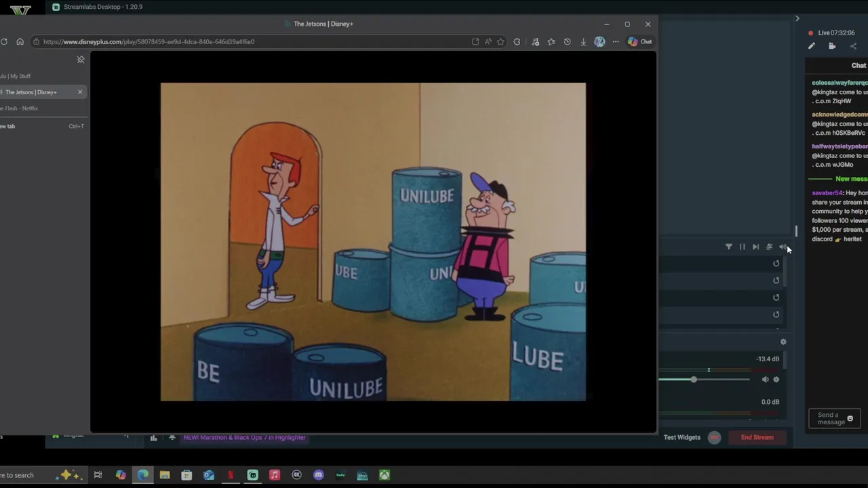Click the Edge home button
The image size is (868, 488).
point(20,41)
